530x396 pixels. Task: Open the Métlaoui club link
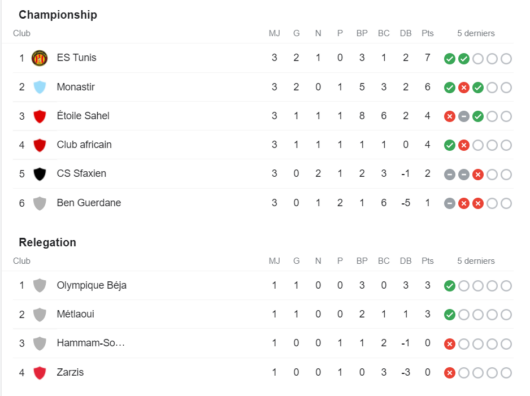pos(75,314)
